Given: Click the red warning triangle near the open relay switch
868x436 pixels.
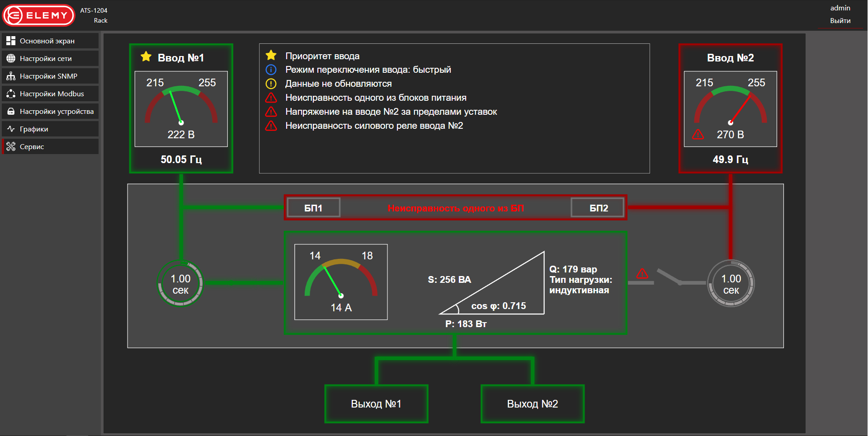Looking at the screenshot, I should pos(642,273).
